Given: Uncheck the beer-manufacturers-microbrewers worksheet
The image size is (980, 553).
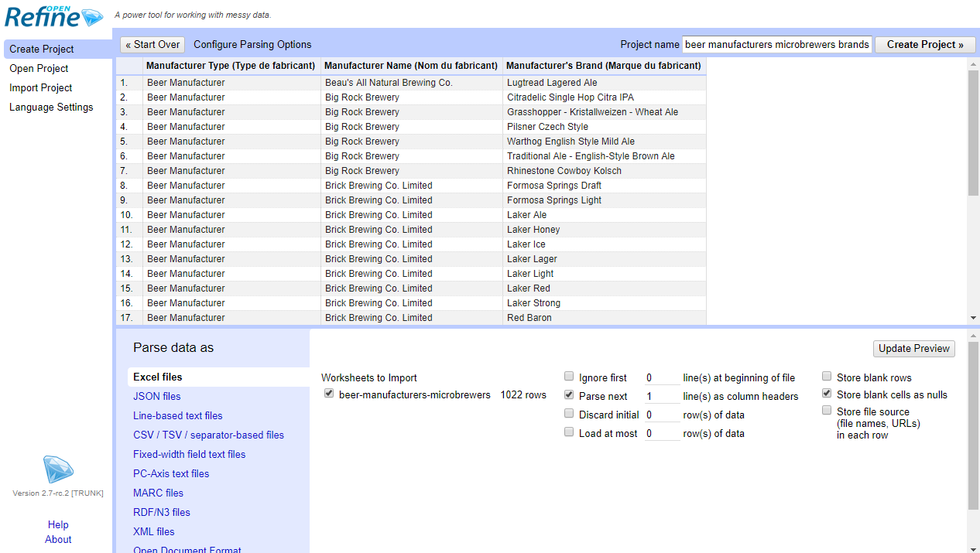Looking at the screenshot, I should pos(329,394).
